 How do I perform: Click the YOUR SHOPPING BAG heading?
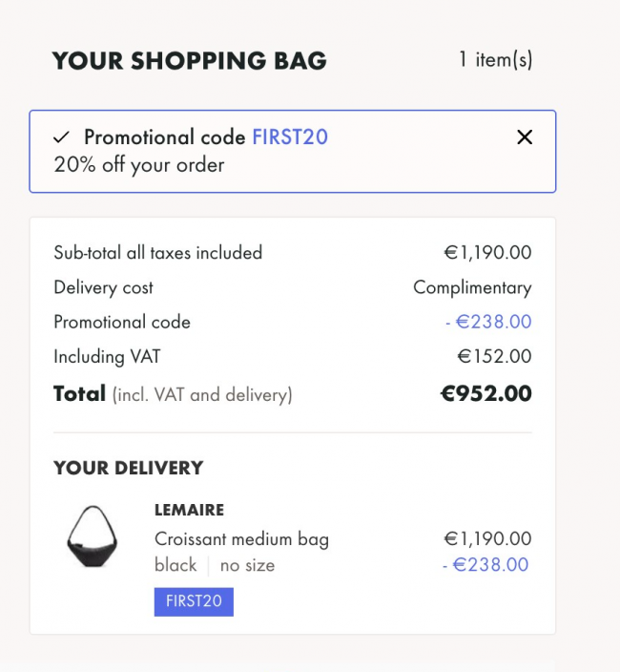190,60
